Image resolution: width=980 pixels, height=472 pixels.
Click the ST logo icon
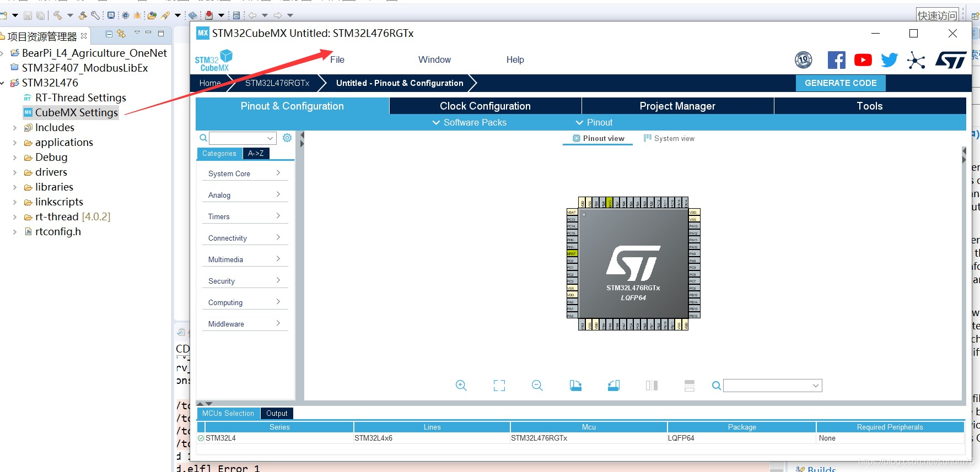coord(951,60)
